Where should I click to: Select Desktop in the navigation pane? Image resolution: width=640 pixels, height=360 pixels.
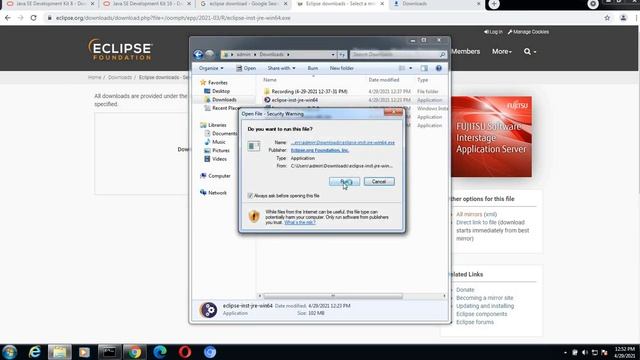tap(220, 91)
